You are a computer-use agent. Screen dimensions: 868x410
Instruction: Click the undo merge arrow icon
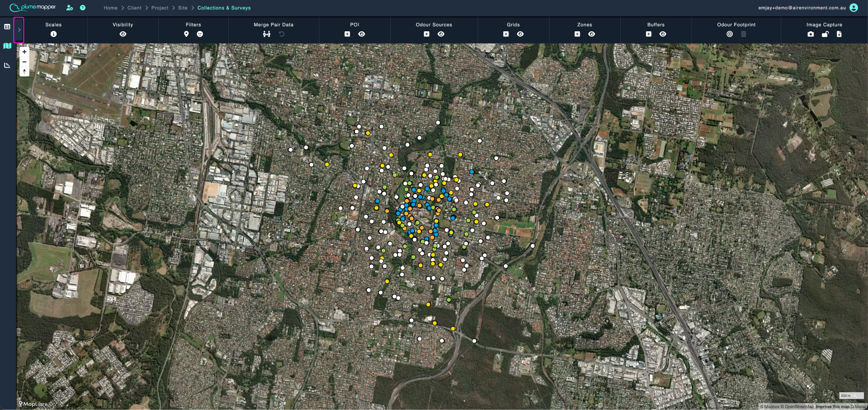(x=282, y=34)
